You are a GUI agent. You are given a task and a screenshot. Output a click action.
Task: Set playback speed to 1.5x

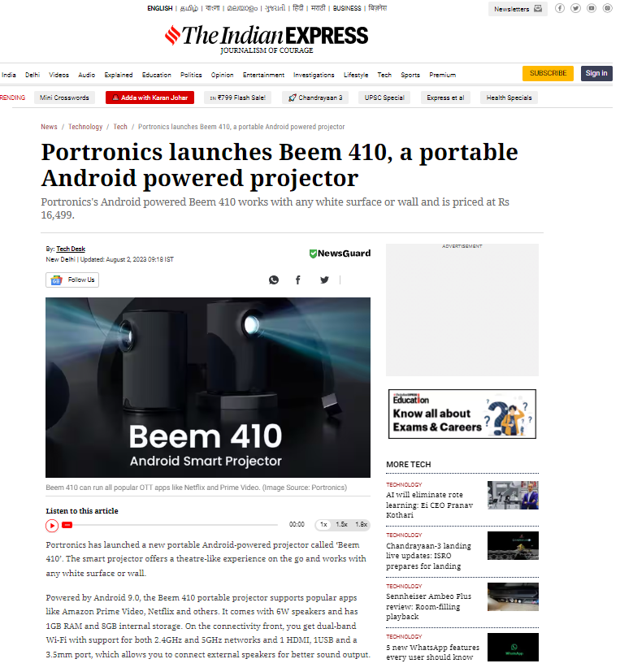pos(341,525)
